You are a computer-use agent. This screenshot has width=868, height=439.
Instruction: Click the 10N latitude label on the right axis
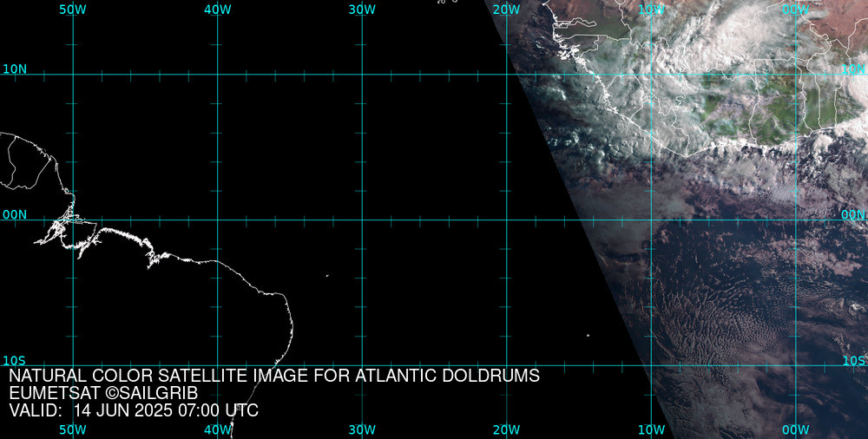(x=853, y=69)
